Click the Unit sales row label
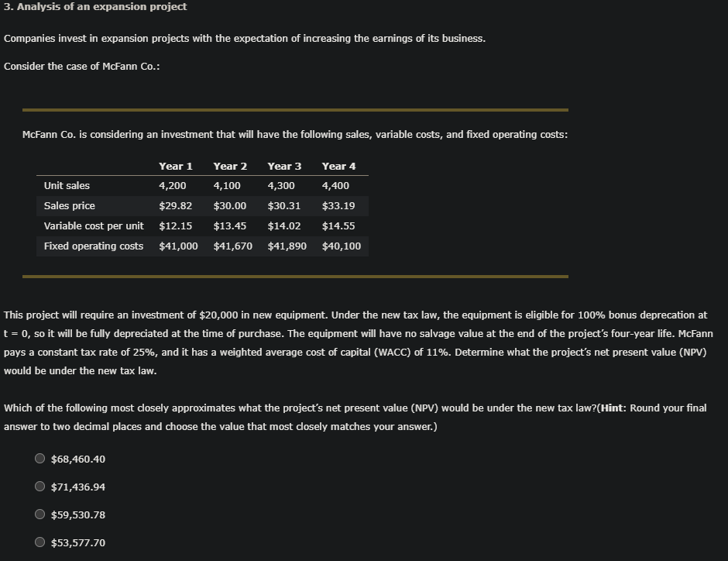This screenshot has width=728, height=561. pos(67,185)
